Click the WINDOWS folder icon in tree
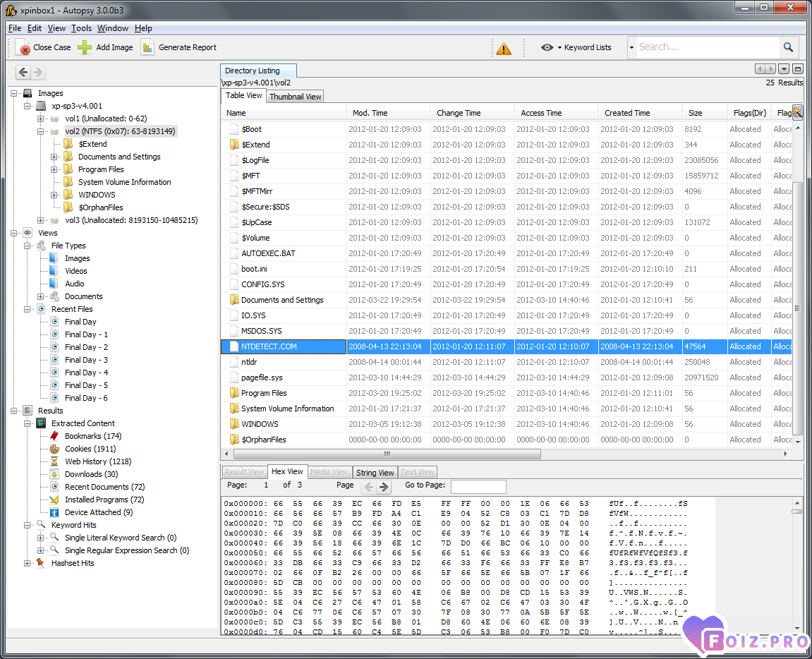Image resolution: width=812 pixels, height=659 pixels. tap(68, 195)
